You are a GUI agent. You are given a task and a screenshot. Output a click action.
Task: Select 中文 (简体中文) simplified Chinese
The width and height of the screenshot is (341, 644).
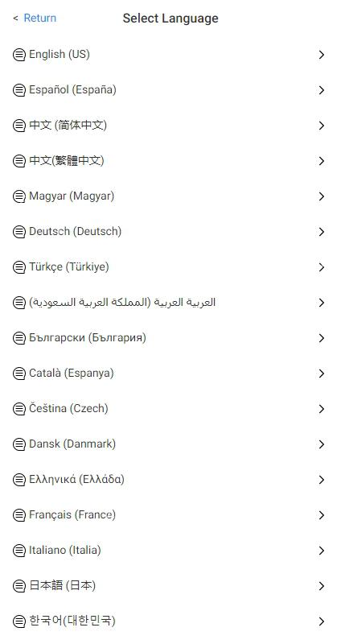click(x=170, y=126)
